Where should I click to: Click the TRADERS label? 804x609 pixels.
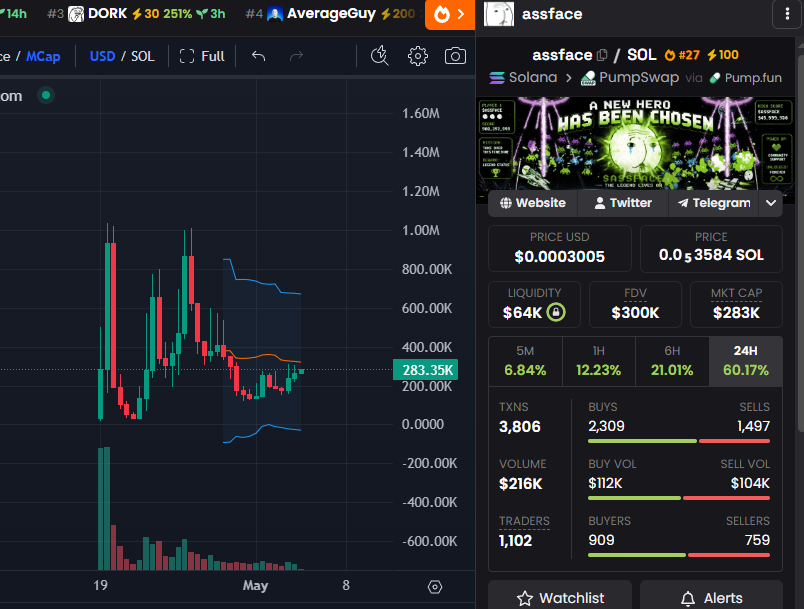(524, 521)
